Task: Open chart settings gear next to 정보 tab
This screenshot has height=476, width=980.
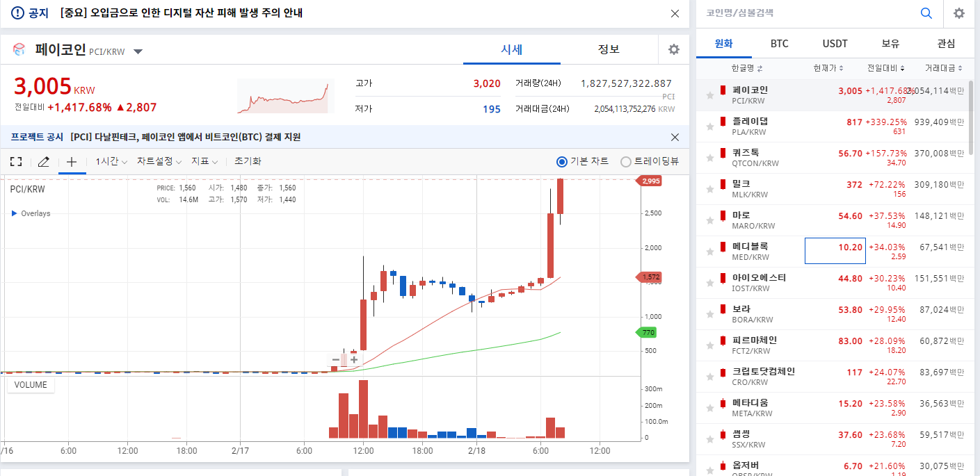Action: [x=673, y=49]
